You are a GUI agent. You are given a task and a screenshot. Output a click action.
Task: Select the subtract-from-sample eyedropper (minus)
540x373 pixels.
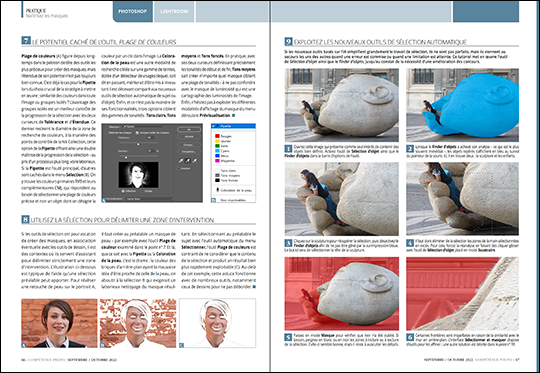(x=195, y=161)
